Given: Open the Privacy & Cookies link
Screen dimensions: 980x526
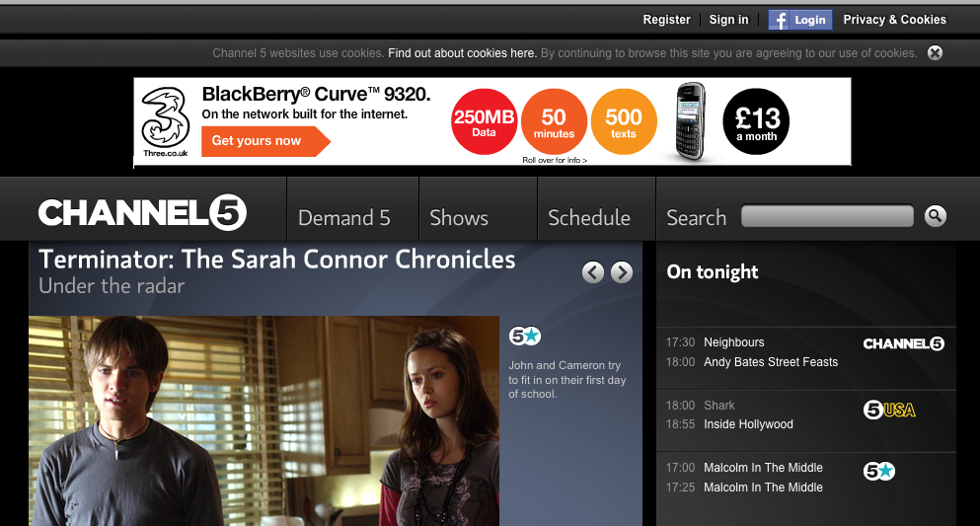Looking at the screenshot, I should click(894, 20).
